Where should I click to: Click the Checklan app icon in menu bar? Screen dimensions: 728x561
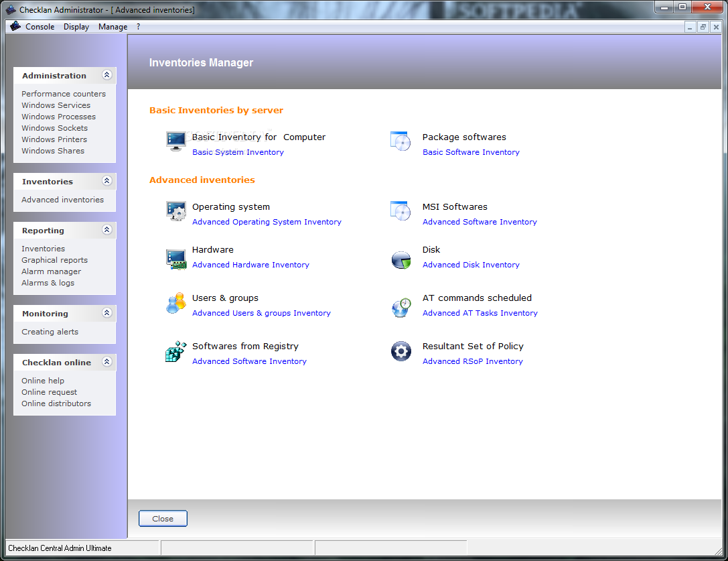point(15,26)
